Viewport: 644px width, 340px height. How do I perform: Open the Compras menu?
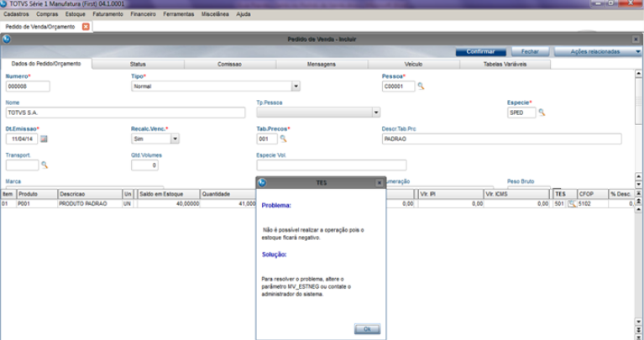point(47,14)
